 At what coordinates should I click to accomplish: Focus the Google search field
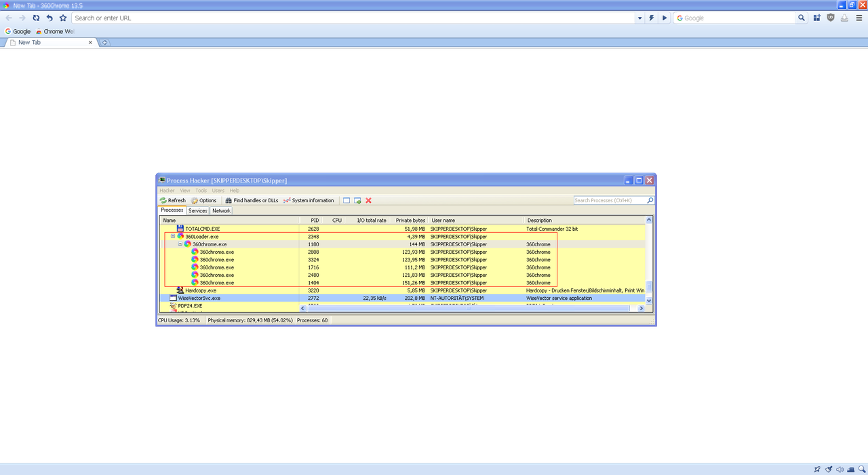tap(734, 18)
